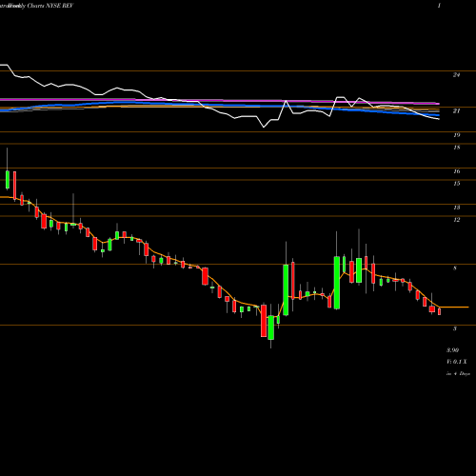Select the 8 price axis label
This screenshot has width=476, height=476.
(455, 268)
